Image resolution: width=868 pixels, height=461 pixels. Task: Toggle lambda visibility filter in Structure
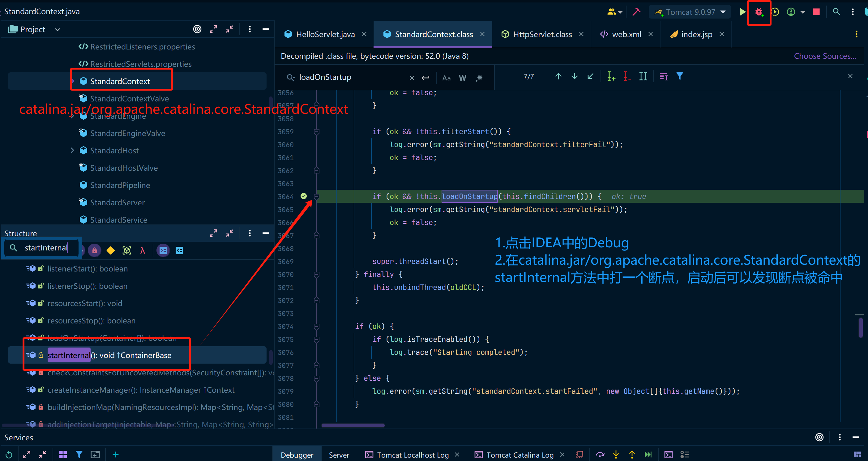click(143, 250)
